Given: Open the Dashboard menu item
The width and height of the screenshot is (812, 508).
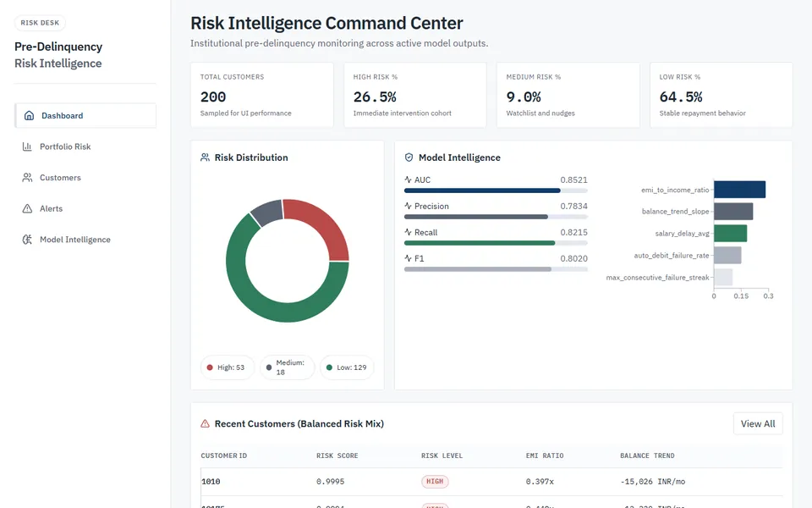Looking at the screenshot, I should (85, 116).
